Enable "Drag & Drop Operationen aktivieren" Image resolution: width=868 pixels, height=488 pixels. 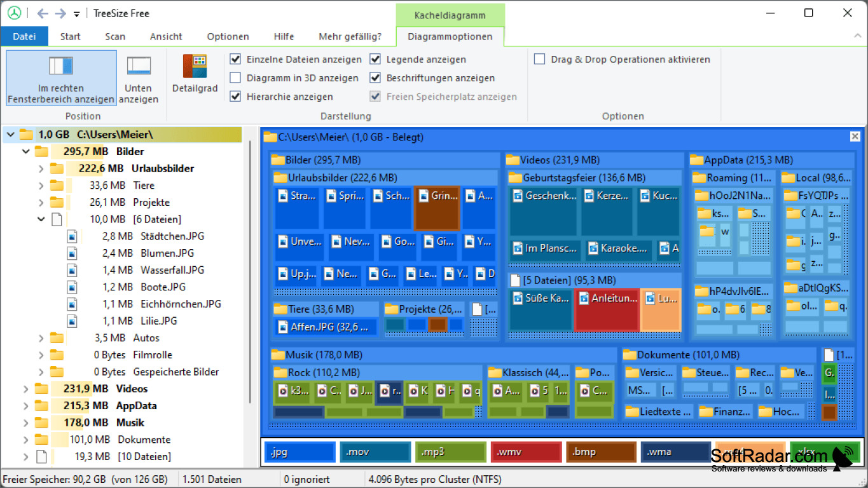(x=539, y=59)
